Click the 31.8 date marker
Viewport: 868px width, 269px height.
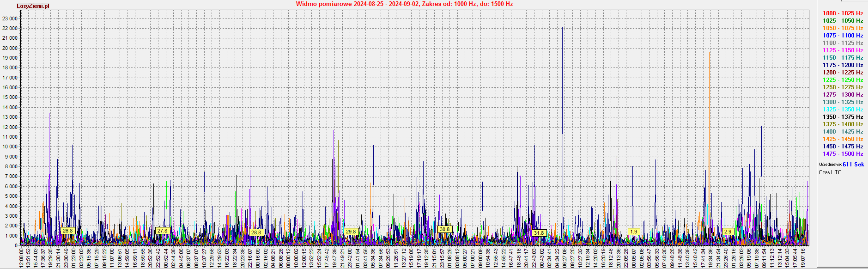pos(539,233)
